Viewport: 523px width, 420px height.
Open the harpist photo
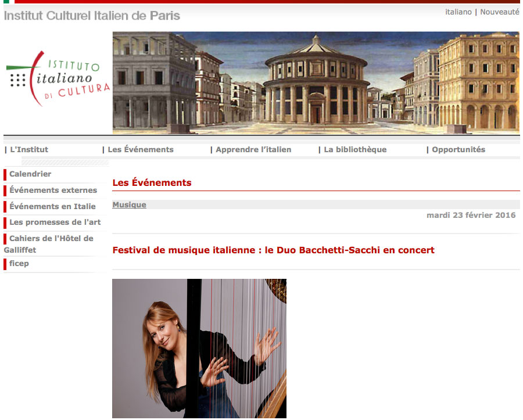coord(199,349)
